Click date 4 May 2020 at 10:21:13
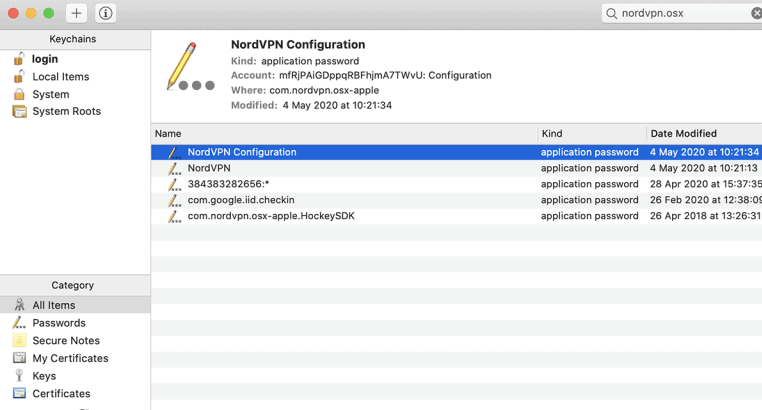The image size is (762, 410). pos(704,168)
